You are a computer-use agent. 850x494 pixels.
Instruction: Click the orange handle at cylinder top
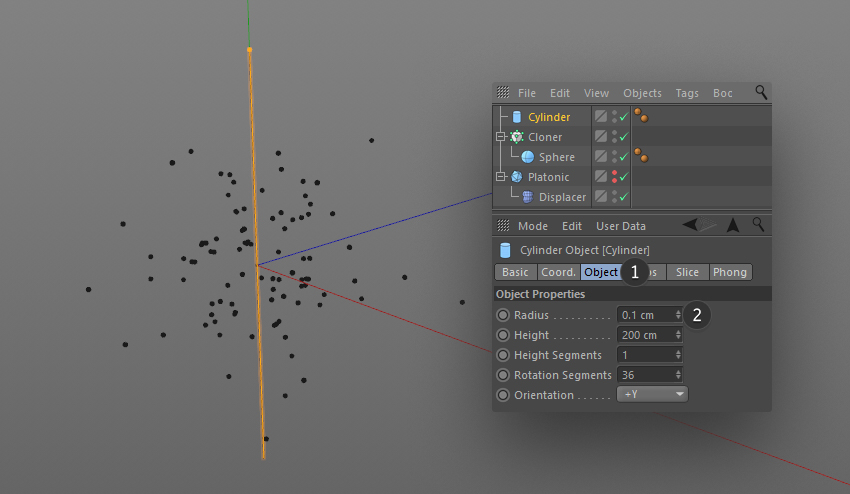pyautogui.click(x=249, y=50)
